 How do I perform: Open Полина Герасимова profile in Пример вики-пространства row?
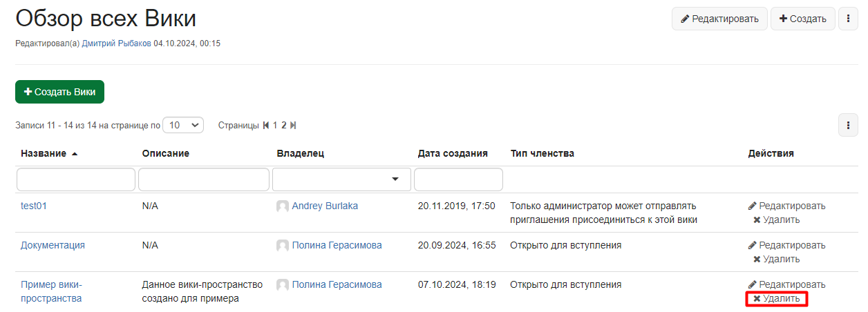pos(337,284)
